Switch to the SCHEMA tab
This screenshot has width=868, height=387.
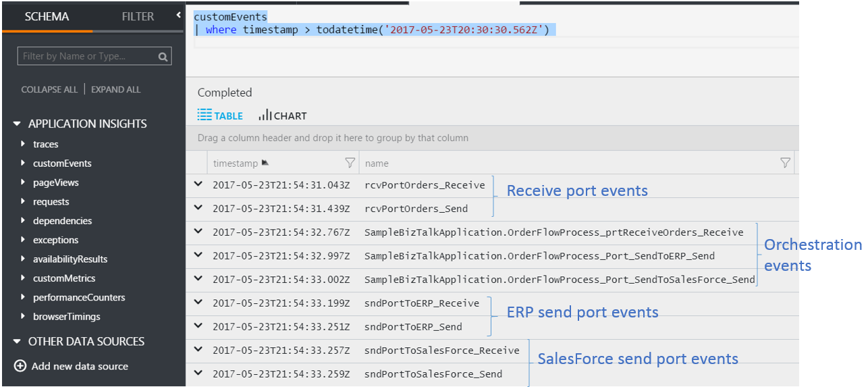point(47,16)
